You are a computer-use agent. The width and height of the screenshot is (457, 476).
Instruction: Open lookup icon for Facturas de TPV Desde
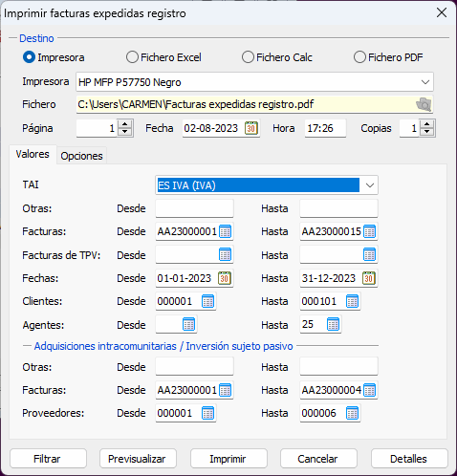click(x=226, y=255)
